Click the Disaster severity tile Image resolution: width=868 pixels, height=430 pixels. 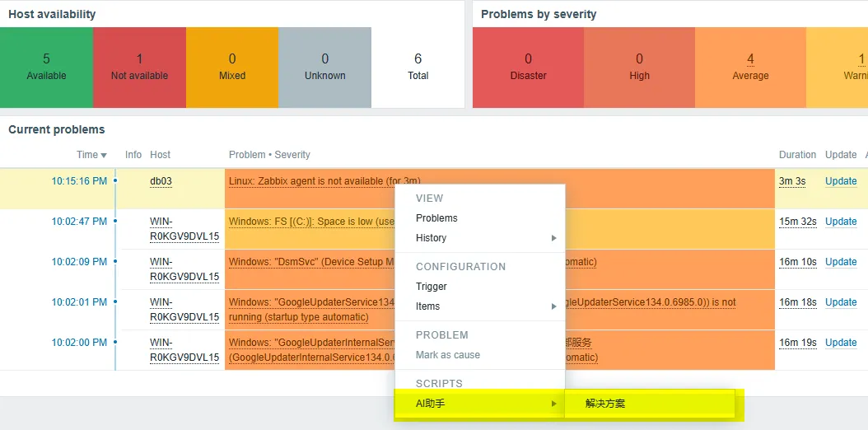(528, 68)
